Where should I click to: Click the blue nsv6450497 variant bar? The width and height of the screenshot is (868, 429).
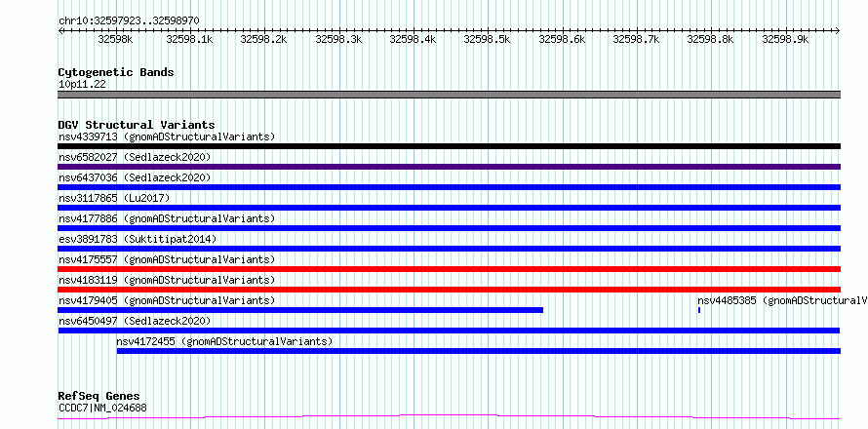[x=449, y=331]
